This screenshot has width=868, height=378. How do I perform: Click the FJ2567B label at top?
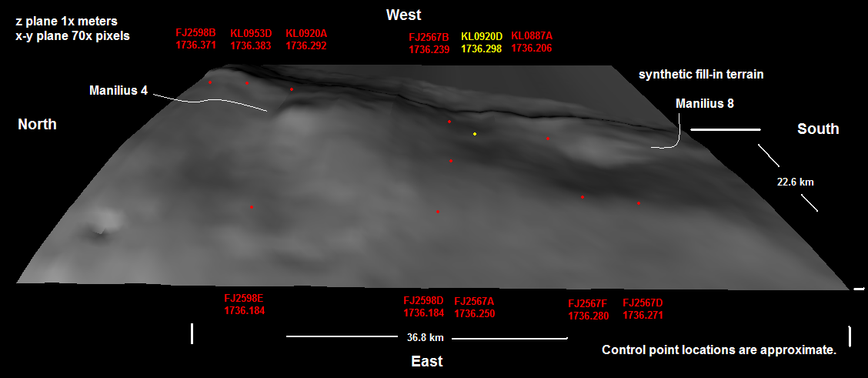(x=429, y=36)
